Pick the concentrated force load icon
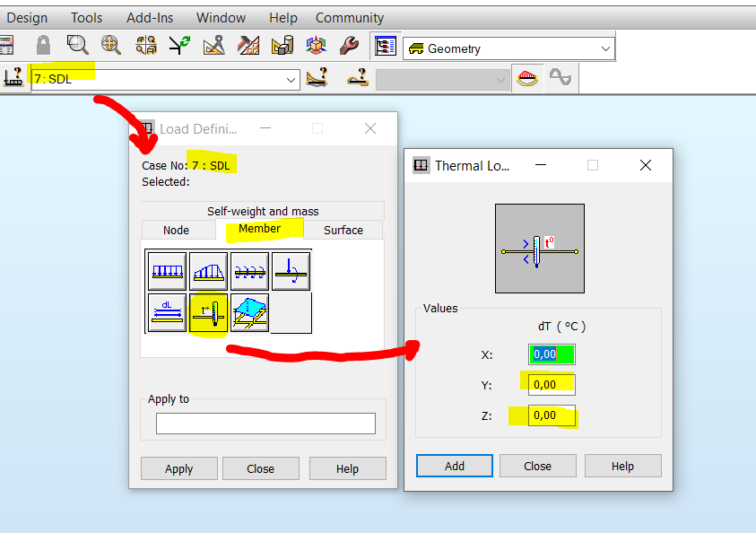756x533 pixels. pos(290,270)
